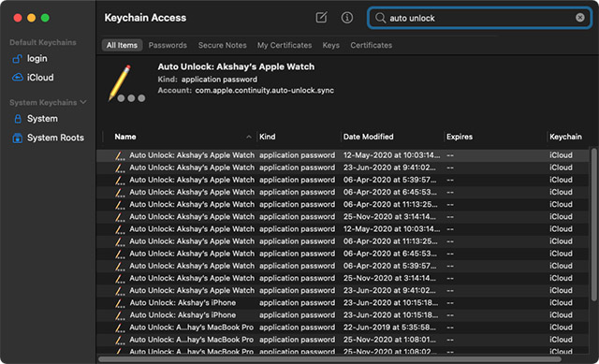This screenshot has width=599, height=364.
Task: Click first '06-Apr-2020 at 5:39:57' date cell
Action: click(389, 180)
